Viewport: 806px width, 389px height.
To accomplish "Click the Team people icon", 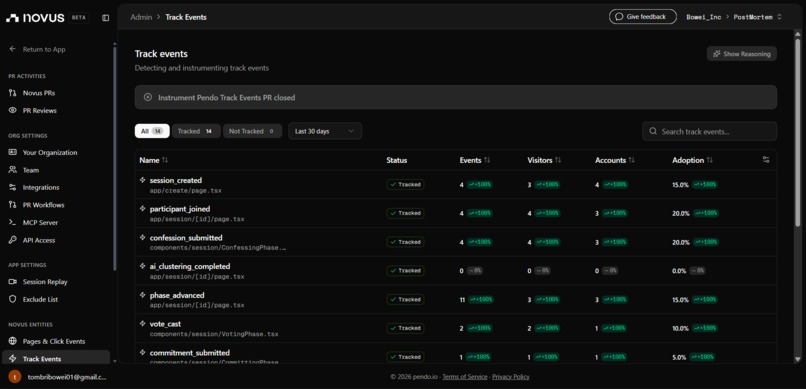I will tap(13, 170).
